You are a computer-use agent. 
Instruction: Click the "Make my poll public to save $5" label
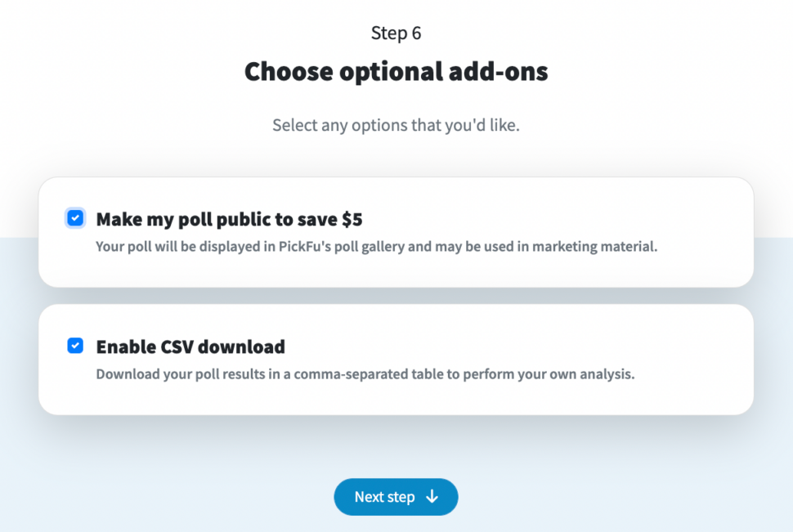[x=229, y=219]
